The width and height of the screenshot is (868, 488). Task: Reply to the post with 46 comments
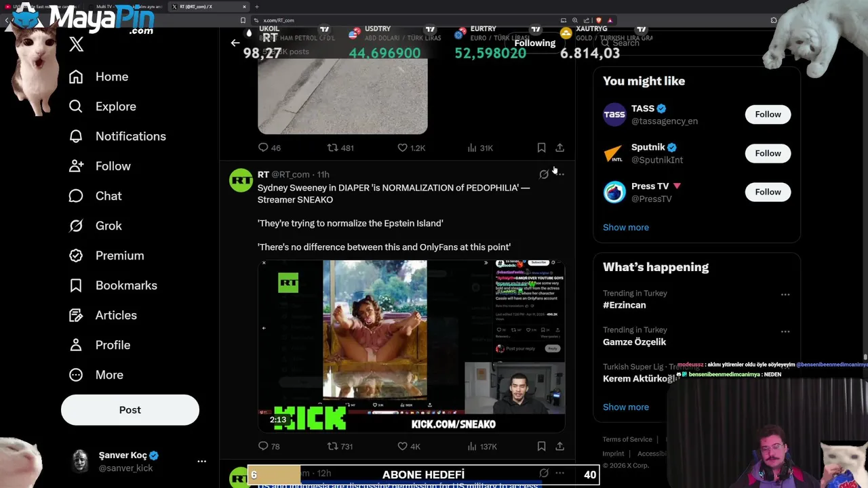click(x=269, y=148)
